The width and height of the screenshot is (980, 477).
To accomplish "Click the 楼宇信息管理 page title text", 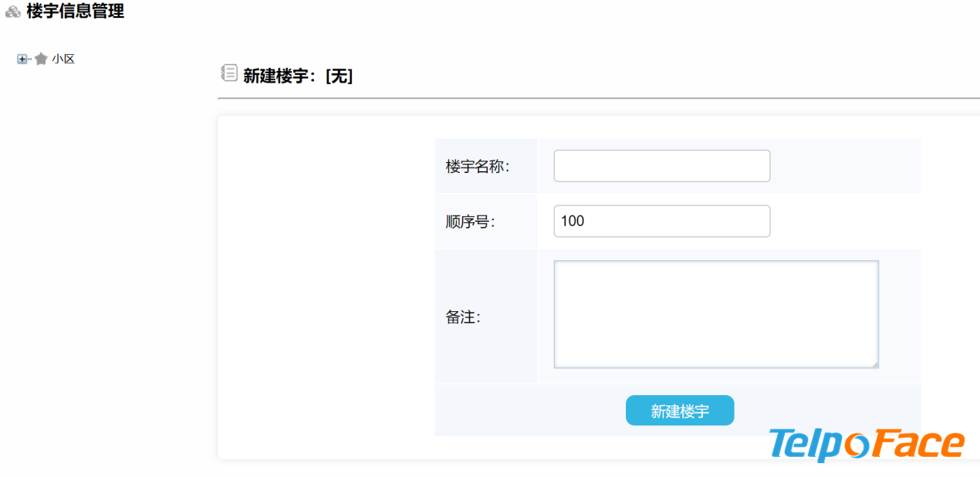I will (x=75, y=11).
